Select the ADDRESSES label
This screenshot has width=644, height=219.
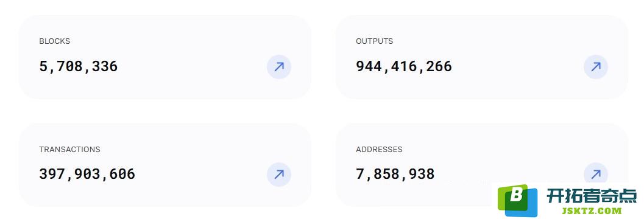pyautogui.click(x=379, y=149)
